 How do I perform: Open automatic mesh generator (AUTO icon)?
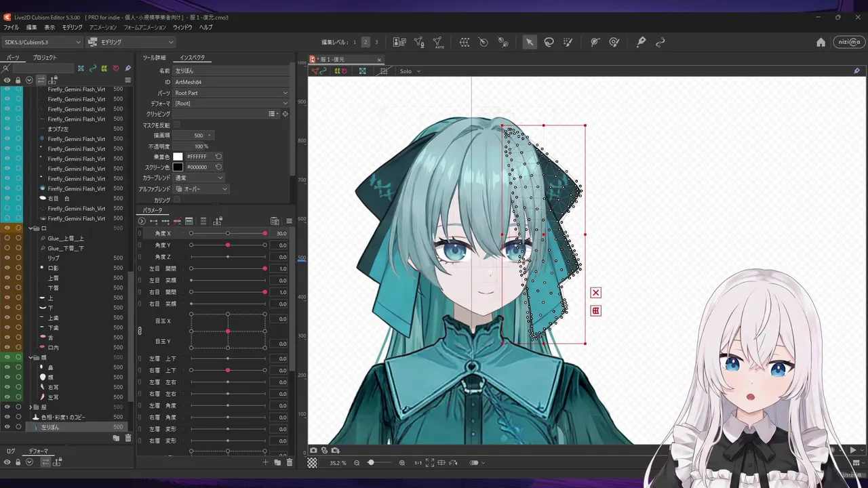[x=438, y=42]
